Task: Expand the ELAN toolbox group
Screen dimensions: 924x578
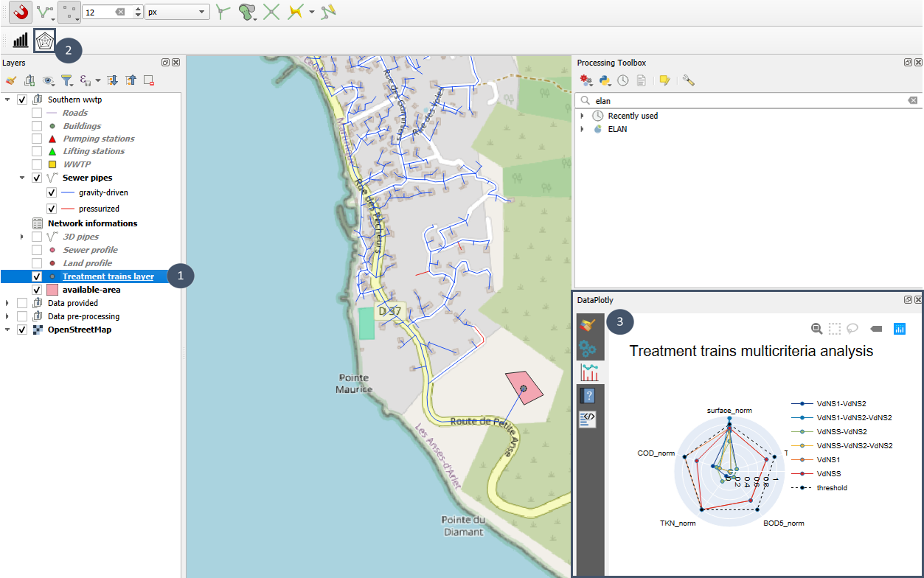Action: coord(582,129)
